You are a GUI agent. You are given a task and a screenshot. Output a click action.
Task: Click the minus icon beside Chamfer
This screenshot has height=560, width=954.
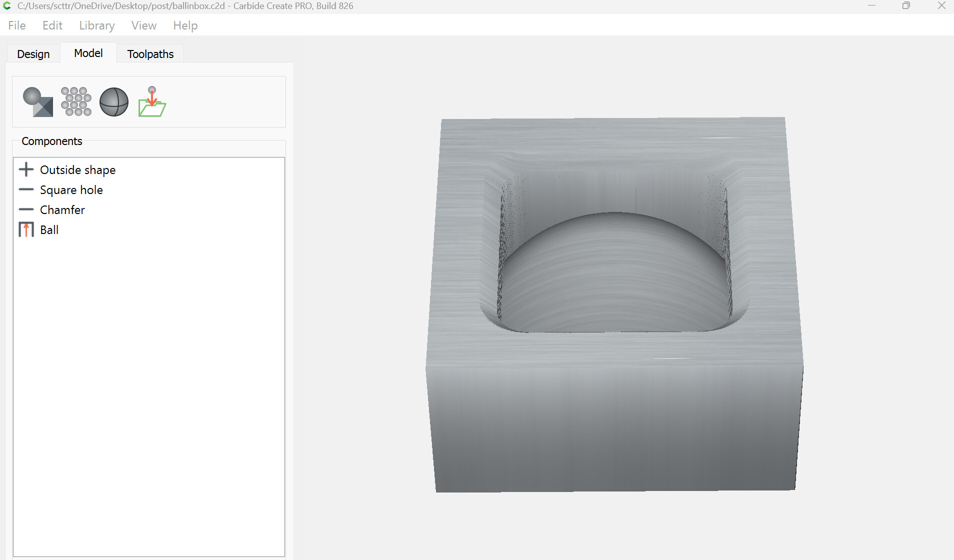(x=26, y=209)
